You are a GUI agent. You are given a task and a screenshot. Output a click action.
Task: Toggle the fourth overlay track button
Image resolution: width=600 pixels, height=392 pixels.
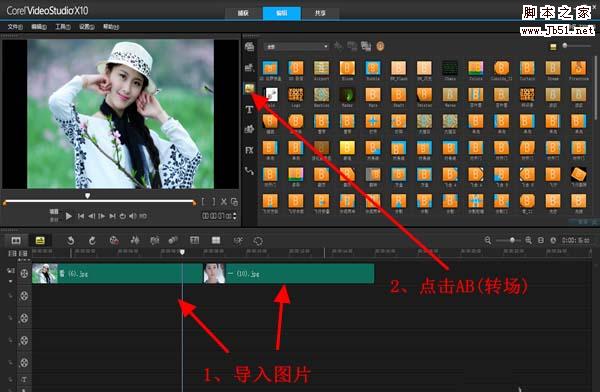point(24,362)
